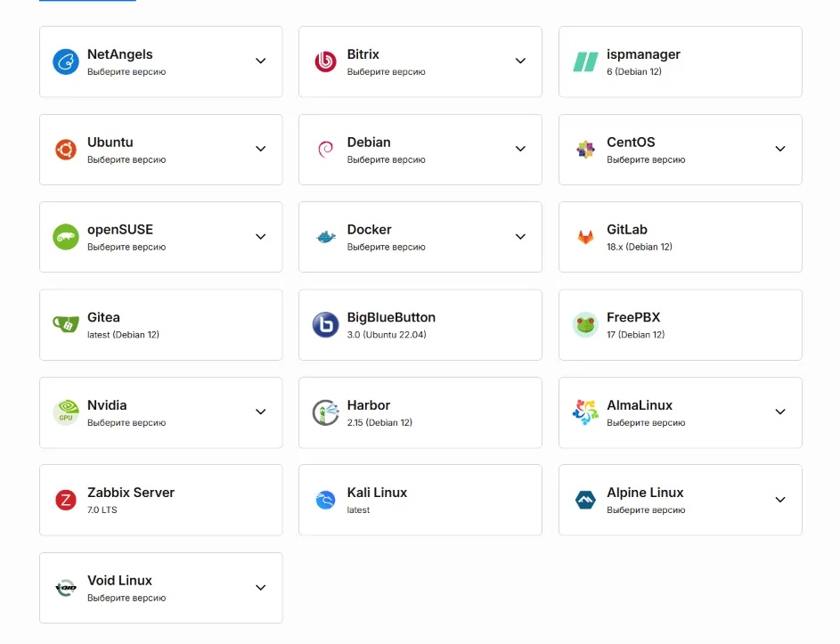The width and height of the screenshot is (840, 644).
Task: Open the Debian version dropdown arrow
Action: click(x=520, y=149)
